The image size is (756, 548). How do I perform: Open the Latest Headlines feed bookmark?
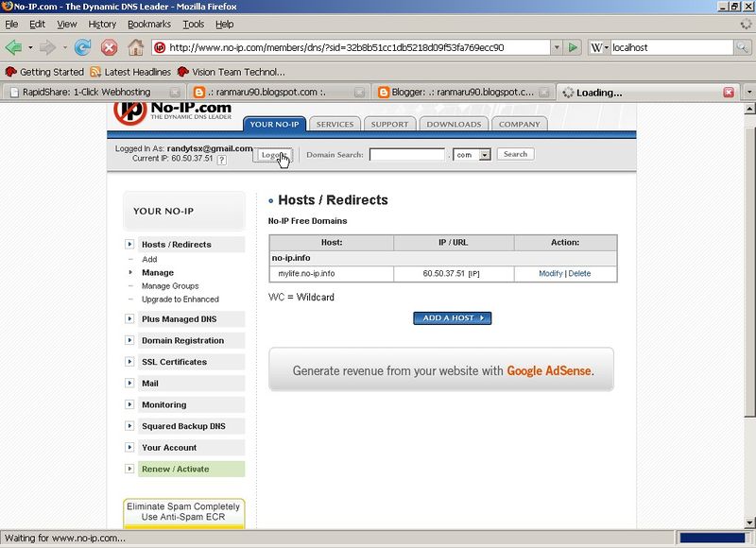click(x=130, y=72)
